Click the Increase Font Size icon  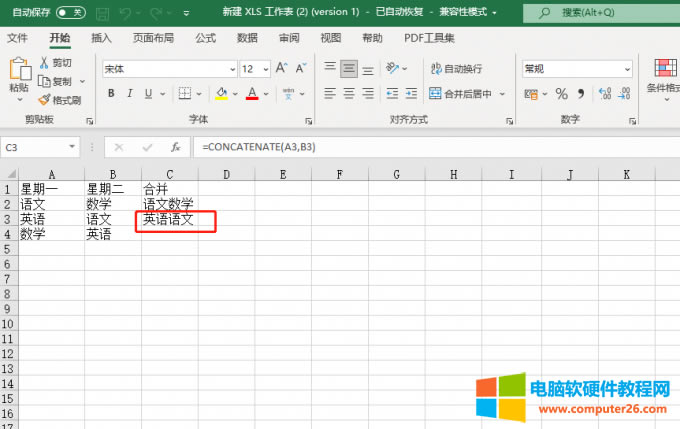click(x=281, y=69)
